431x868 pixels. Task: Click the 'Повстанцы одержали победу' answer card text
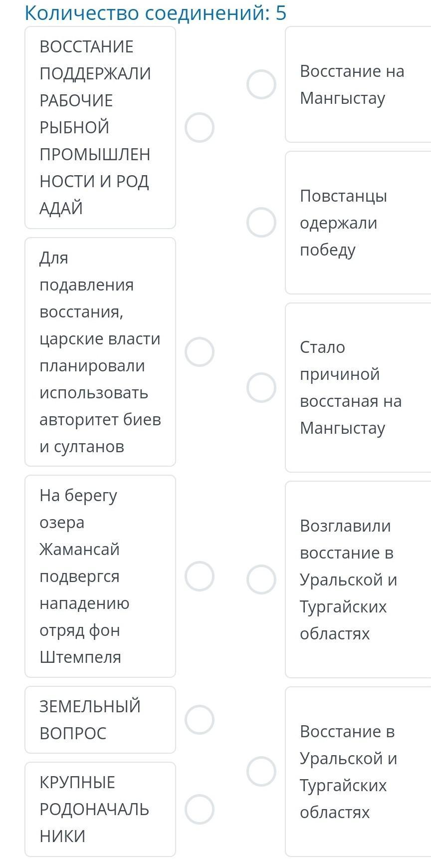[343, 223]
